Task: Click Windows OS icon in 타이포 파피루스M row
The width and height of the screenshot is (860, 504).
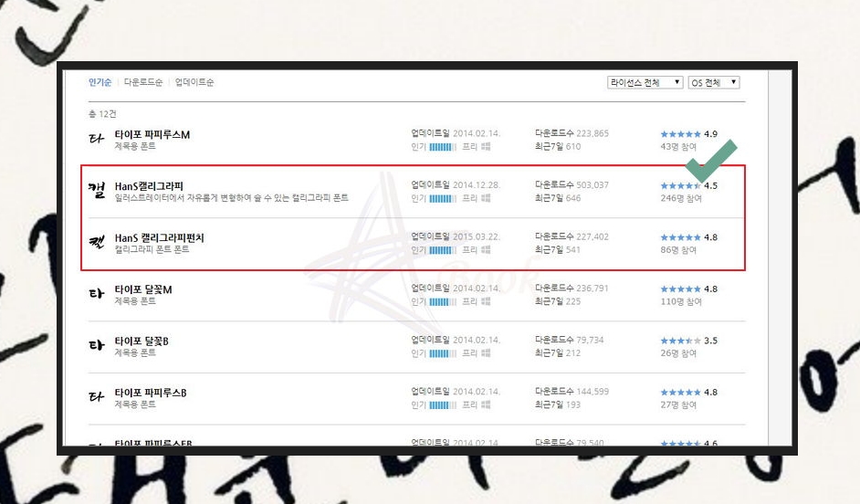Action: [486, 146]
